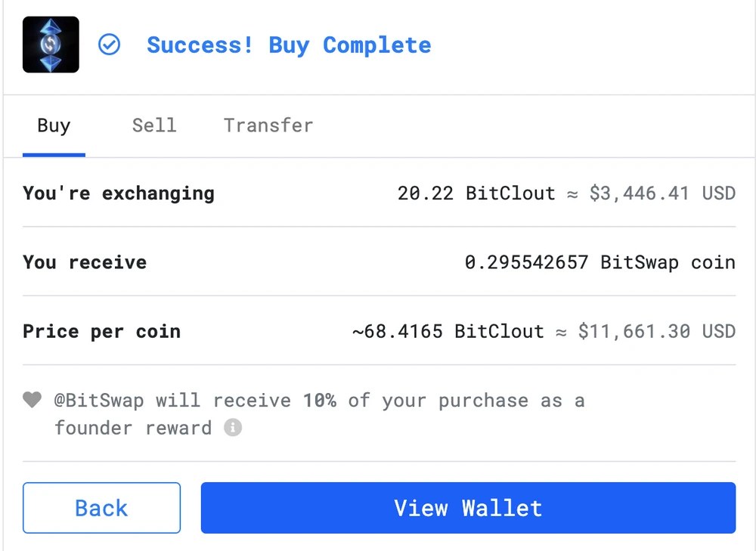This screenshot has height=551, width=756.
Task: Click the Success! Buy Complete heading
Action: (288, 45)
